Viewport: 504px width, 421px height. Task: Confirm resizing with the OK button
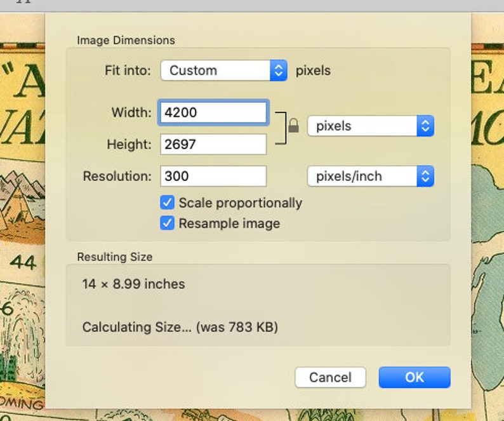pos(414,377)
